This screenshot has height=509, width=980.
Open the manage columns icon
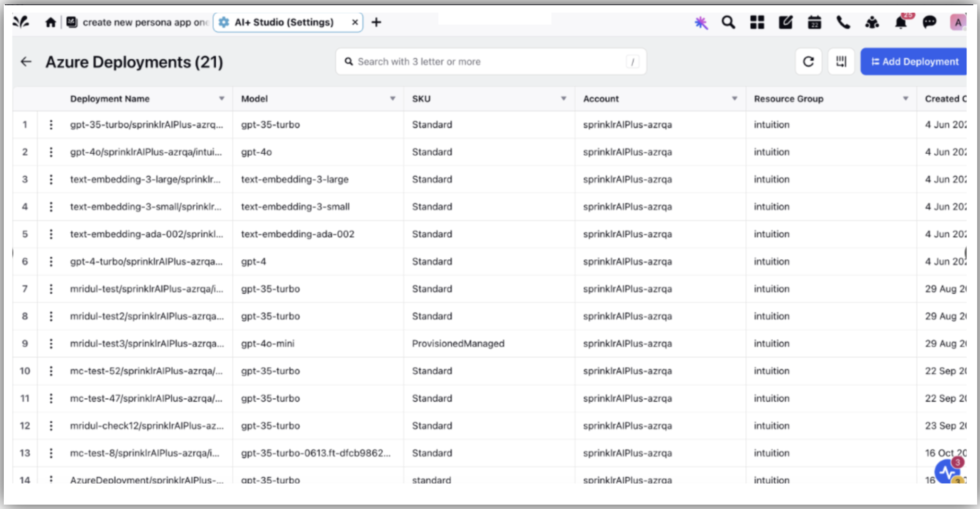point(841,61)
